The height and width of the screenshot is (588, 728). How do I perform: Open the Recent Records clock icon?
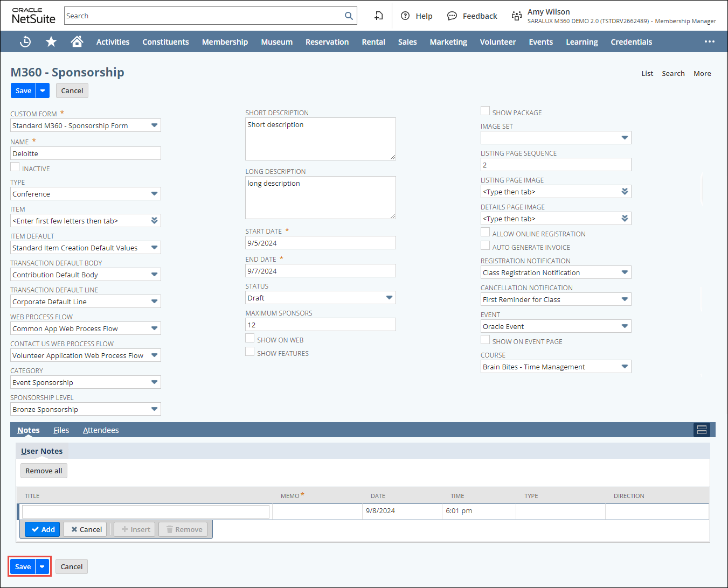pos(25,42)
